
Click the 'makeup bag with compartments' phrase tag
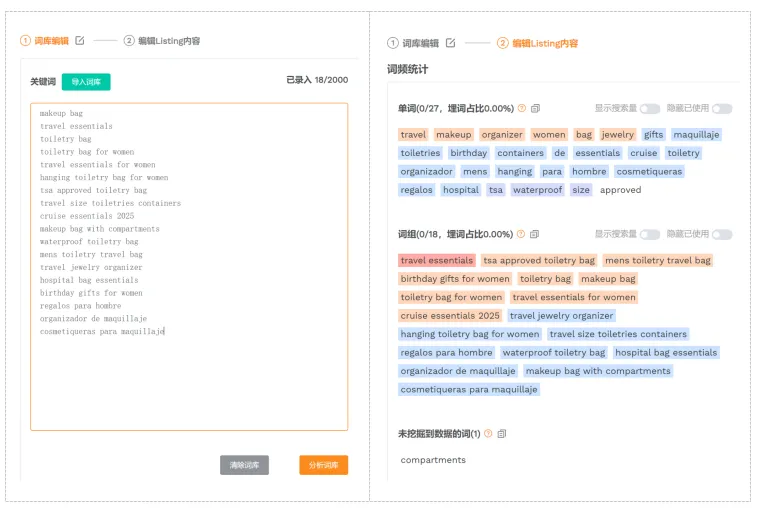pyautogui.click(x=598, y=371)
